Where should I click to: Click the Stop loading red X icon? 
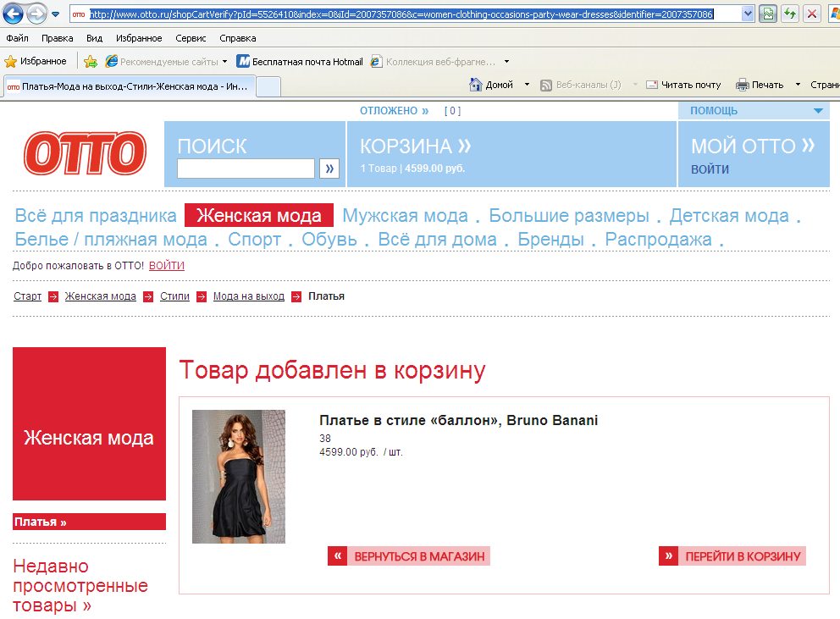[812, 14]
